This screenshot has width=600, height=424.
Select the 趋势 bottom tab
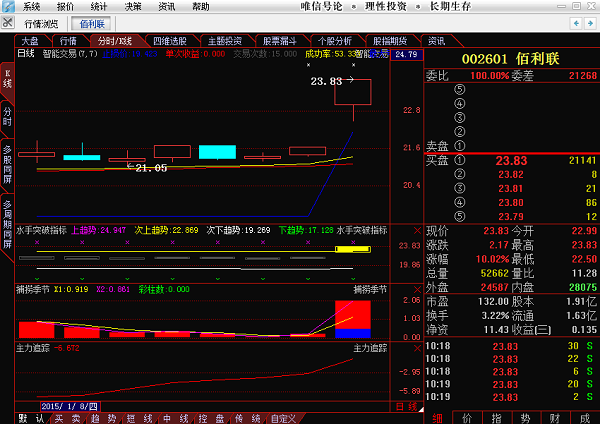pyautogui.click(x=103, y=418)
